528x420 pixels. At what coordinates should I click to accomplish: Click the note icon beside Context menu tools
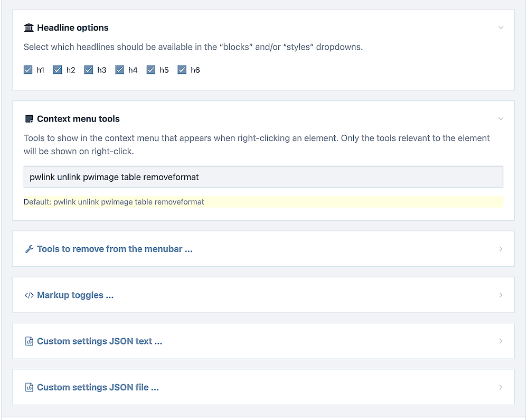coord(29,119)
